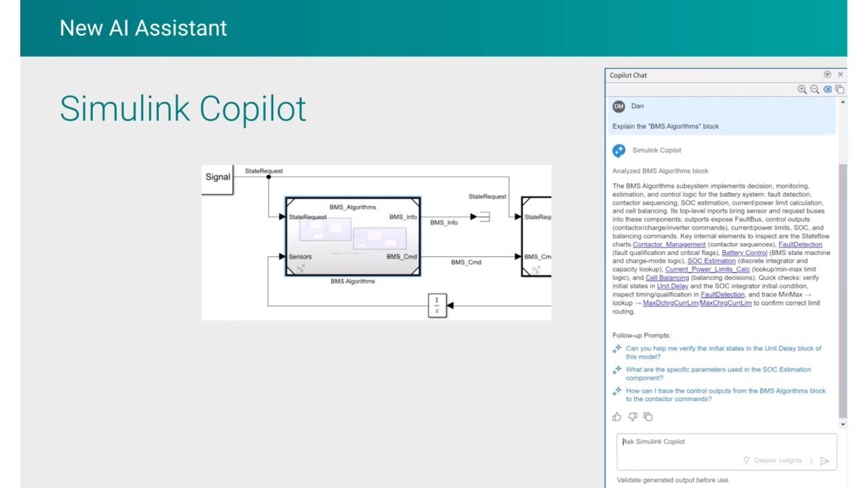
Task: Zoom in on the Copilot chat
Action: pos(802,89)
